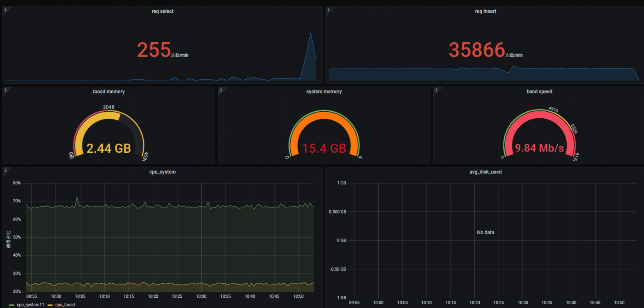Open the req insert panel title menu
The width and height of the screenshot is (644, 308).
click(x=485, y=11)
